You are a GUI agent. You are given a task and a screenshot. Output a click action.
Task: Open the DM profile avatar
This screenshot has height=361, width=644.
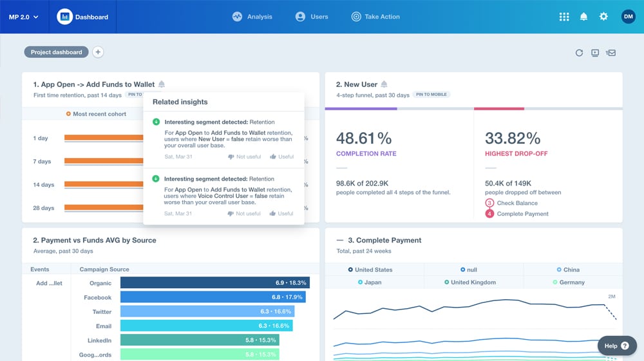coord(628,17)
